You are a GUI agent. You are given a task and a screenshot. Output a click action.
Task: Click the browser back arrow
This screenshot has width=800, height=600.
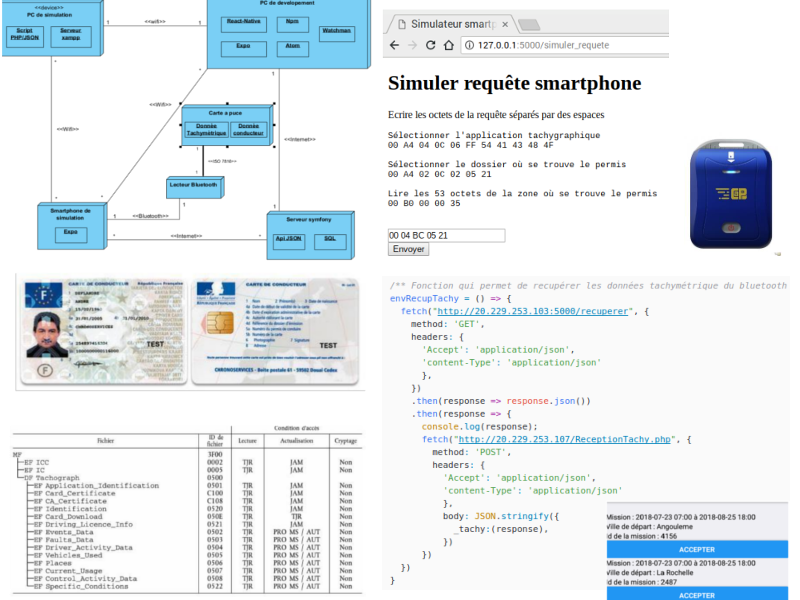394,45
